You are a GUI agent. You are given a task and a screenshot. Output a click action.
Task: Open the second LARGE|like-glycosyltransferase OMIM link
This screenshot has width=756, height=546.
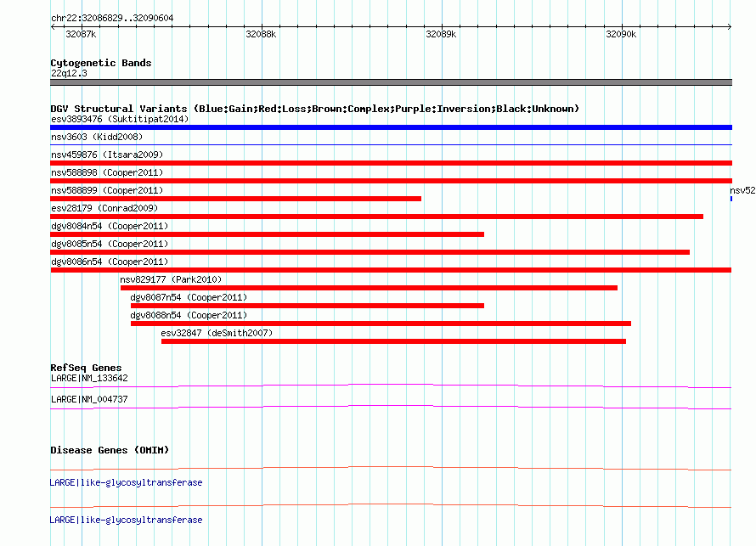pos(126,520)
